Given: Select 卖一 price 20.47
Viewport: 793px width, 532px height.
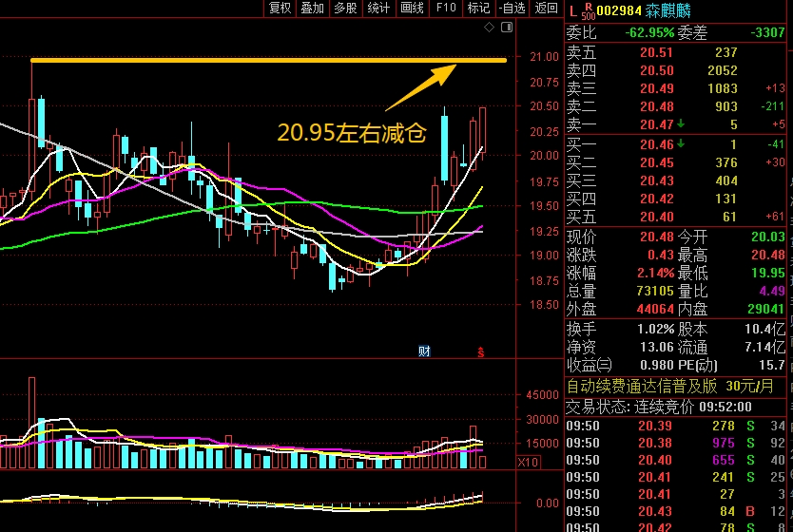Looking at the screenshot, I should pyautogui.click(x=656, y=124).
